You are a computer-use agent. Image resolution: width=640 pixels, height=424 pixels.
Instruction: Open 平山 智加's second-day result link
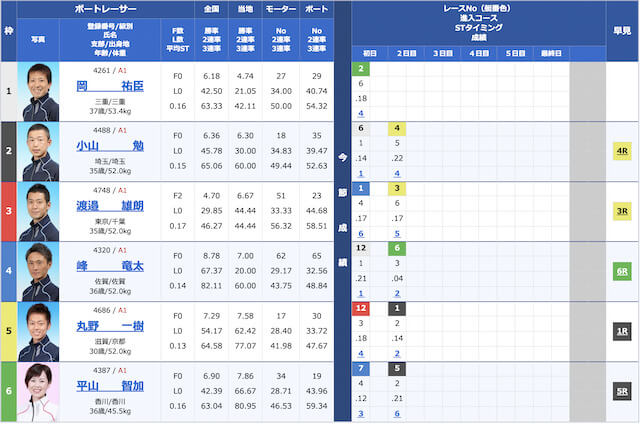pos(398,414)
